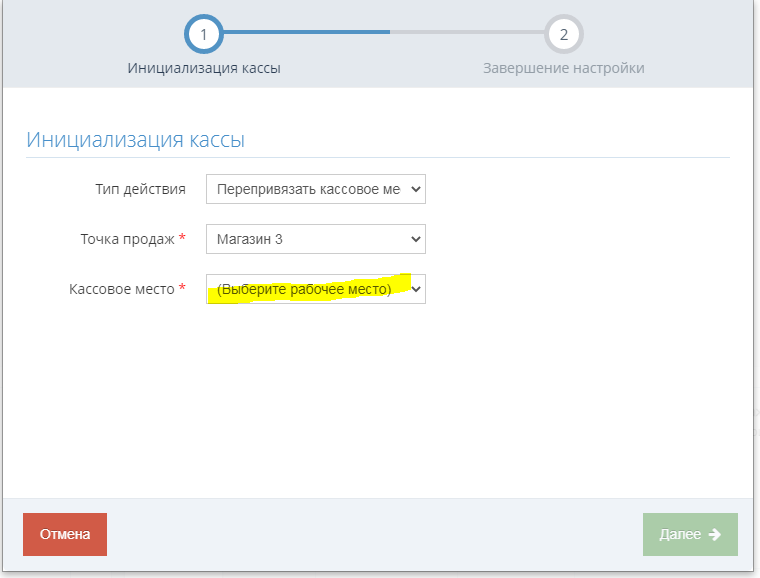
Task: Click the large blue Инициализация кассы heading
Action: [x=135, y=140]
